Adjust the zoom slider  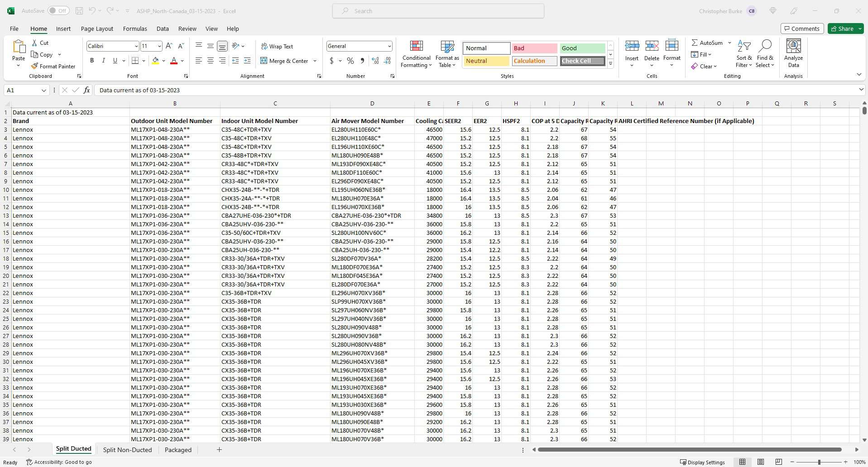tap(819, 462)
